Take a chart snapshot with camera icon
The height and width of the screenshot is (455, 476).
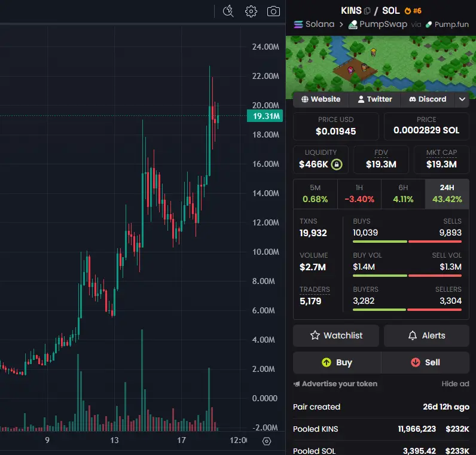pyautogui.click(x=273, y=11)
